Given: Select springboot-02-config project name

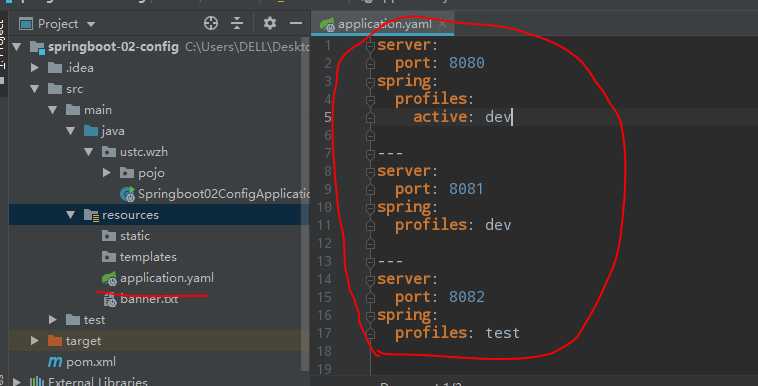Looking at the screenshot, I should click(x=113, y=47).
